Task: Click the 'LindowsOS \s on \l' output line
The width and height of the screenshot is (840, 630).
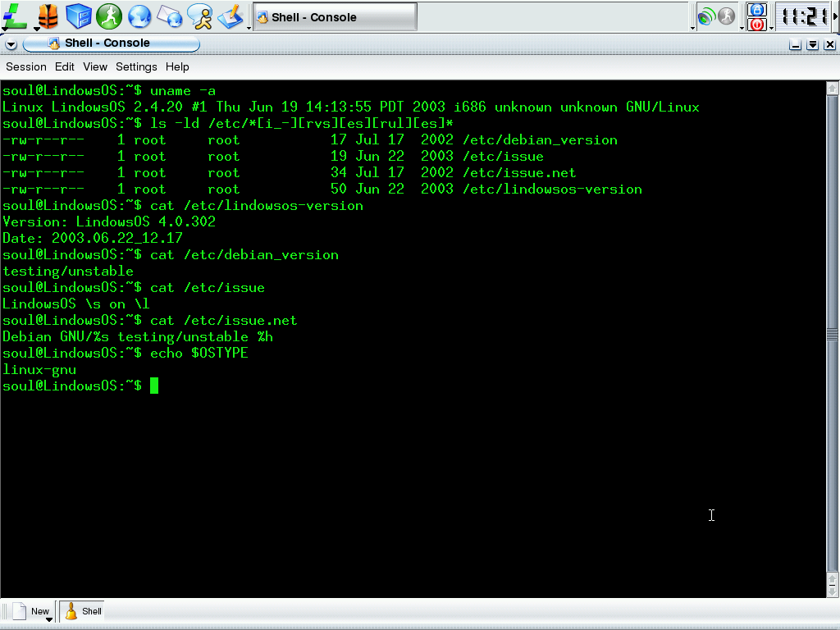Action: click(x=76, y=304)
